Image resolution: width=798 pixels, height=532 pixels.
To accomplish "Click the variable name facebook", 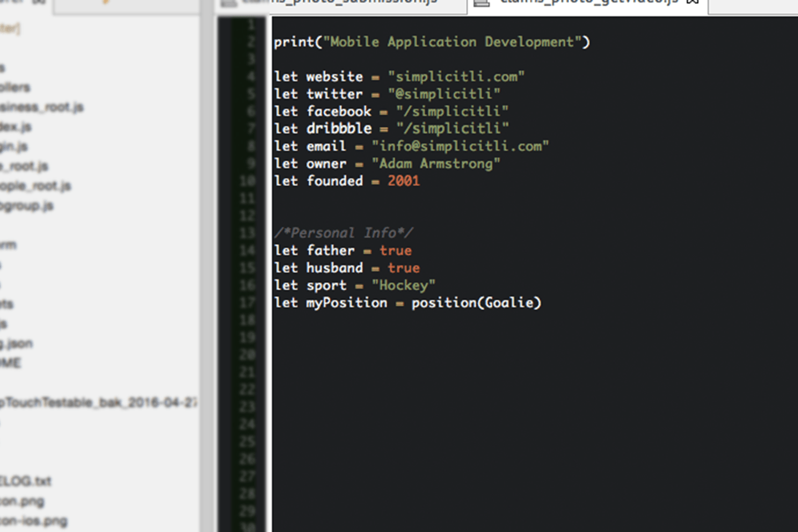I will tap(339, 111).
